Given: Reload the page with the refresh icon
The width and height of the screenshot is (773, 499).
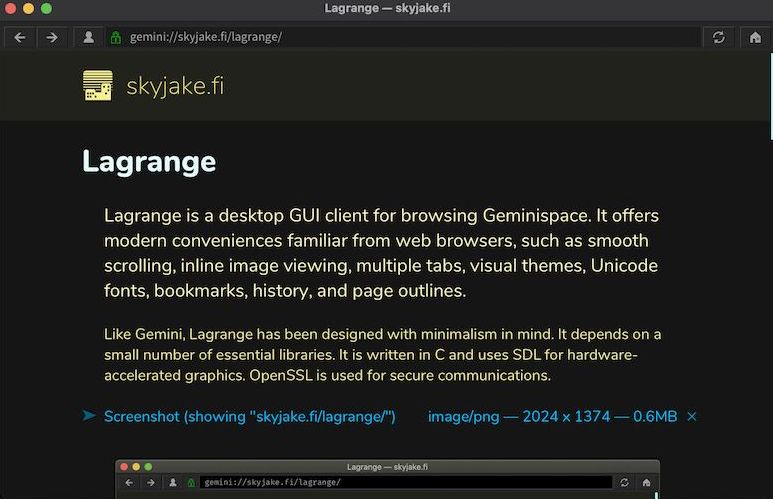Looking at the screenshot, I should (x=718, y=37).
